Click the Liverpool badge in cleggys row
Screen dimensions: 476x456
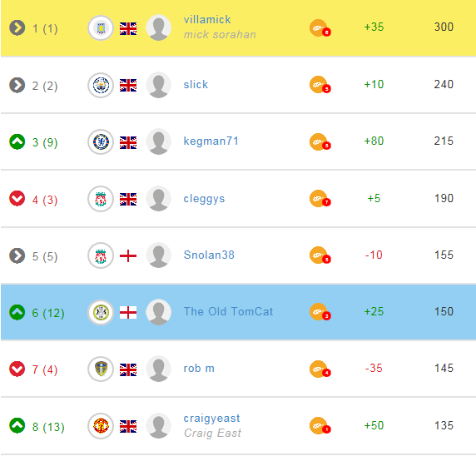(x=101, y=199)
